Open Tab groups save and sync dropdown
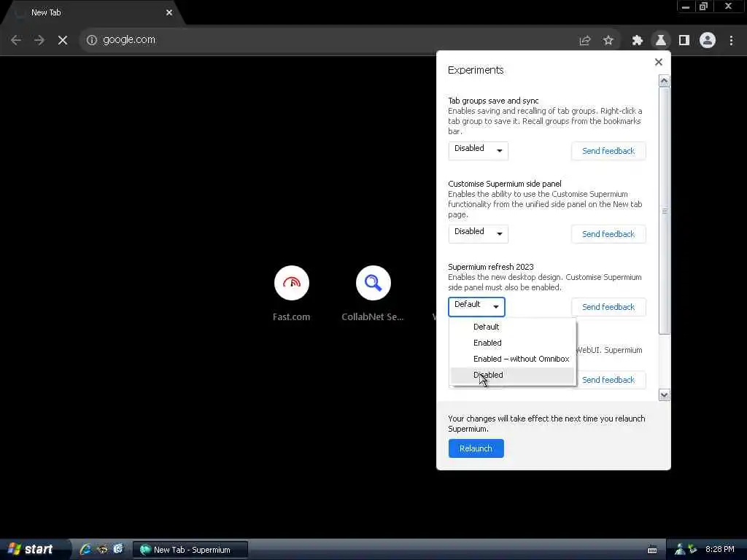Image resolution: width=747 pixels, height=560 pixels. 478,150
